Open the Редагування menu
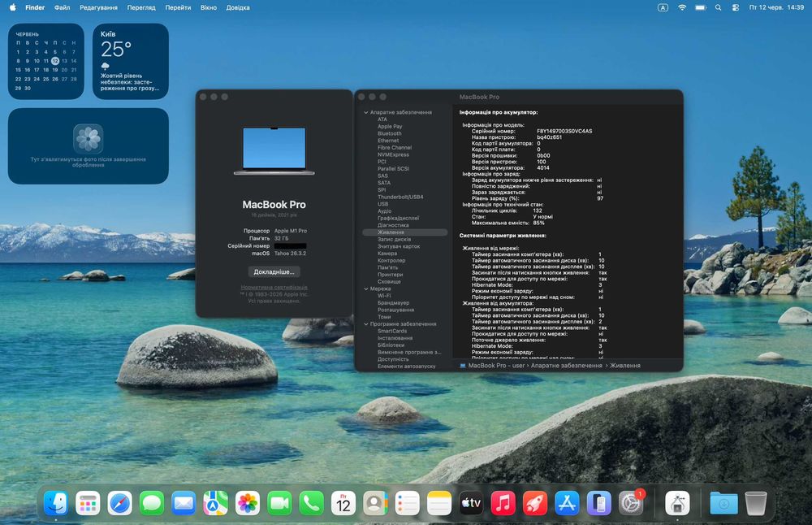This screenshot has height=525, width=812. [98, 7]
